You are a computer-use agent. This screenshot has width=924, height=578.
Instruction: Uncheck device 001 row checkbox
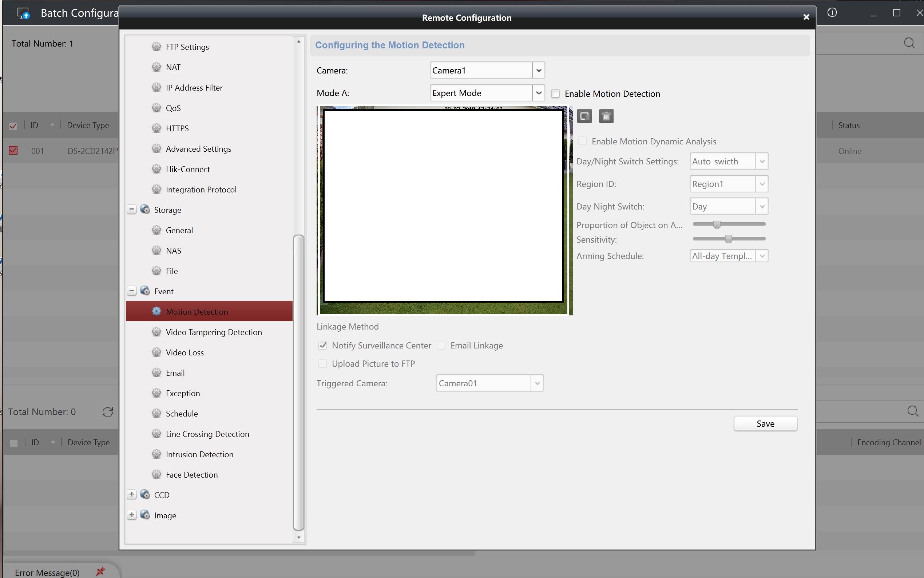coord(13,151)
